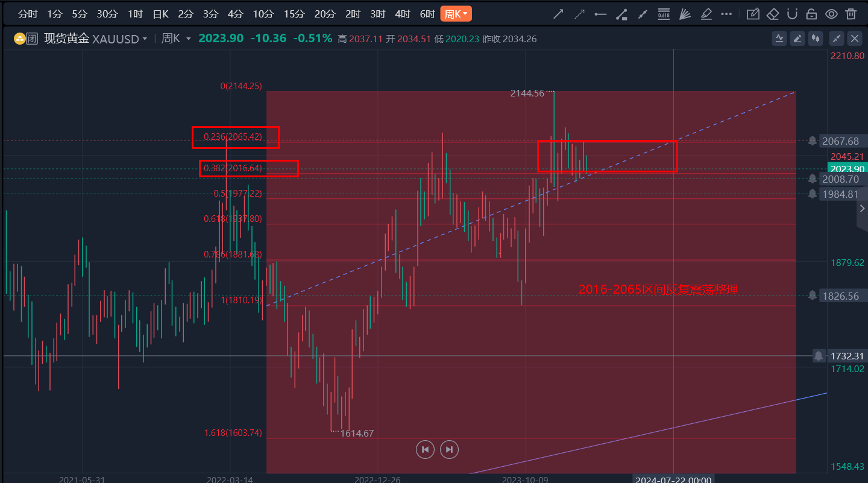The height and width of the screenshot is (483, 868).
Task: Open more drawing tools via three dots
Action: pyautogui.click(x=726, y=14)
